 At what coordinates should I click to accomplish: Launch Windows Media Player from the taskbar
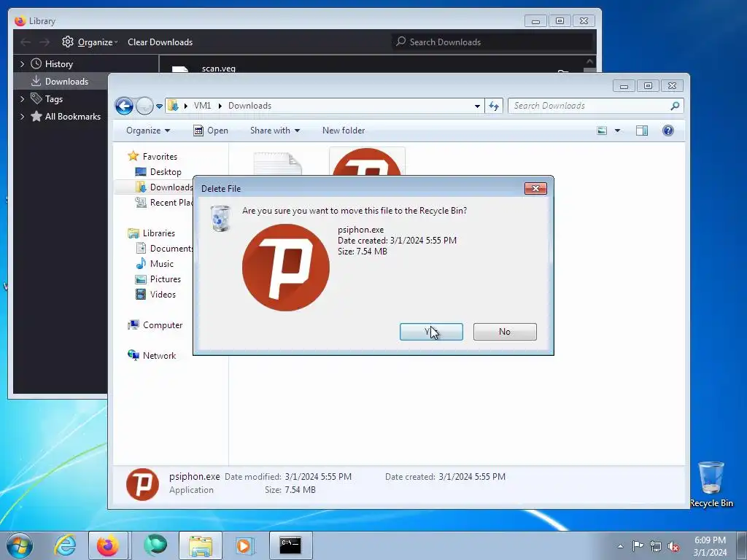click(x=245, y=545)
